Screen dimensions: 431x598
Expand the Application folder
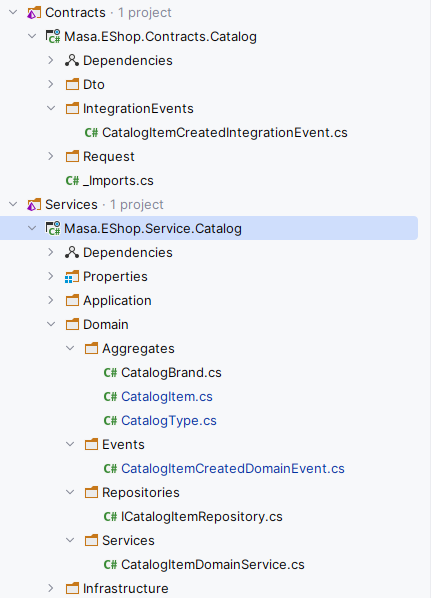(51, 301)
